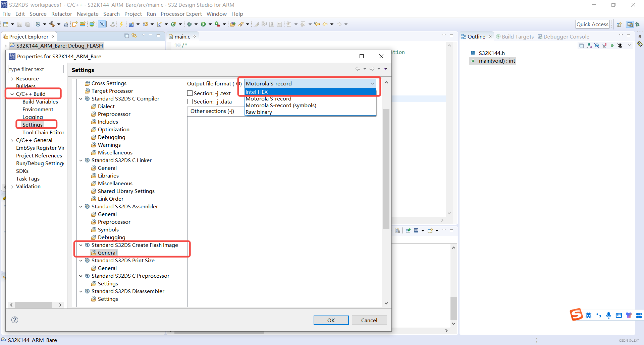644x345 pixels.
Task: Select Tool Chain Editor item
Action: (x=43, y=132)
